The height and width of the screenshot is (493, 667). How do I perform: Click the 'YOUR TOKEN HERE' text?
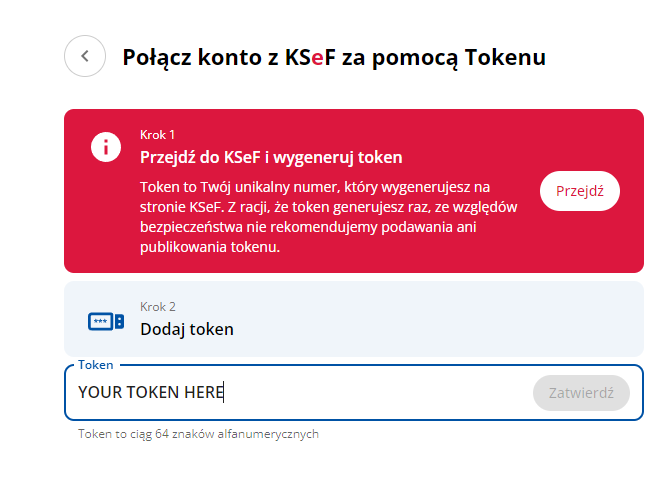(150, 393)
